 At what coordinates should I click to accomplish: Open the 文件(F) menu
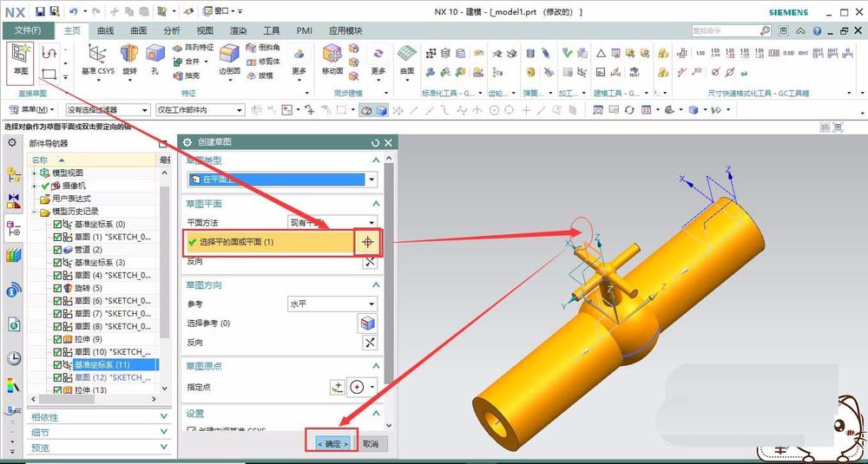pos(28,30)
